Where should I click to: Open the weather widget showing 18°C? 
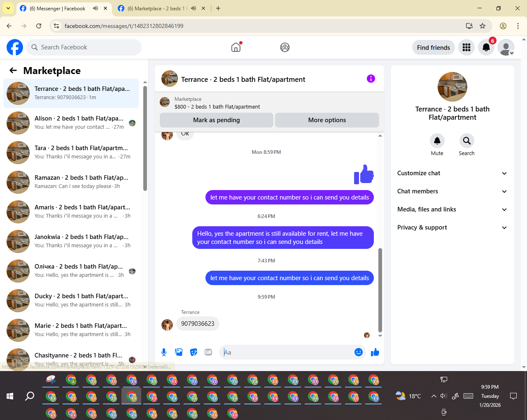coord(408,396)
